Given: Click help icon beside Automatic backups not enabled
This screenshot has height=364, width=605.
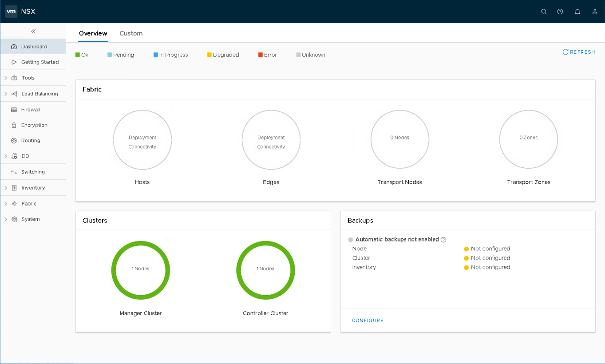Looking at the screenshot, I should pyautogui.click(x=443, y=240).
